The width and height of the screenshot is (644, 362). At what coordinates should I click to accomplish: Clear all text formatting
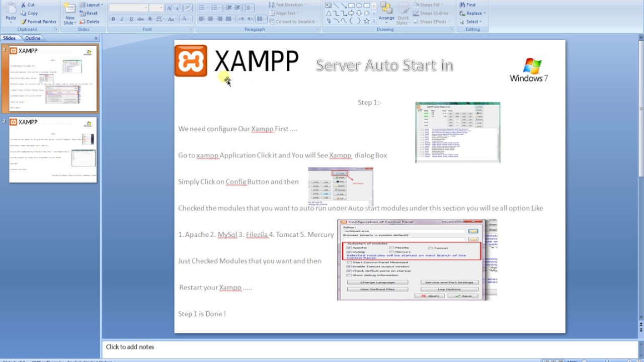pyautogui.click(x=189, y=8)
